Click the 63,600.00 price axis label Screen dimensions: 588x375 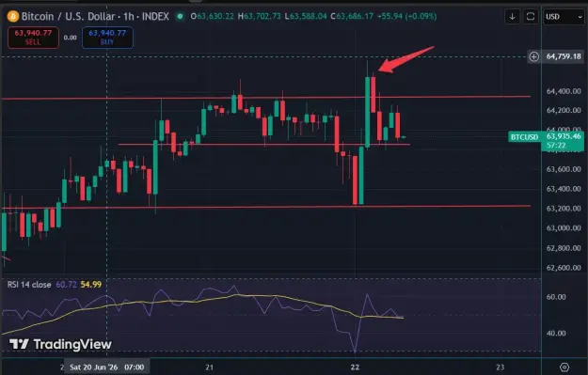564,169
